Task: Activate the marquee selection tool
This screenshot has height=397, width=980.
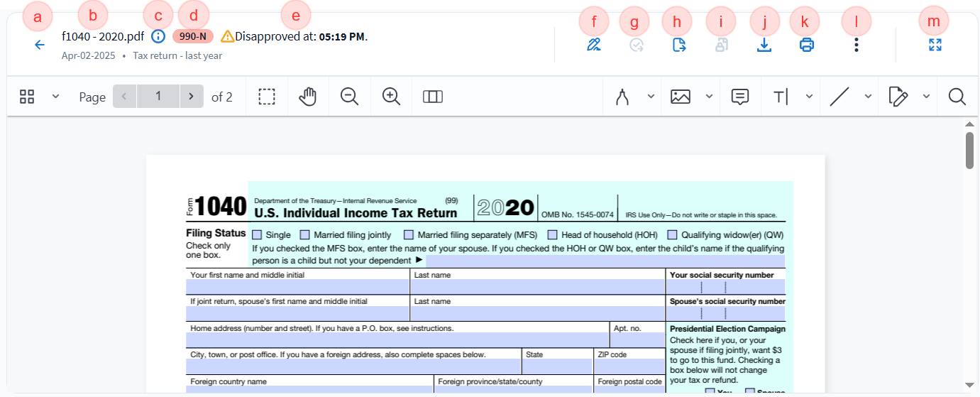Action: pos(267,97)
